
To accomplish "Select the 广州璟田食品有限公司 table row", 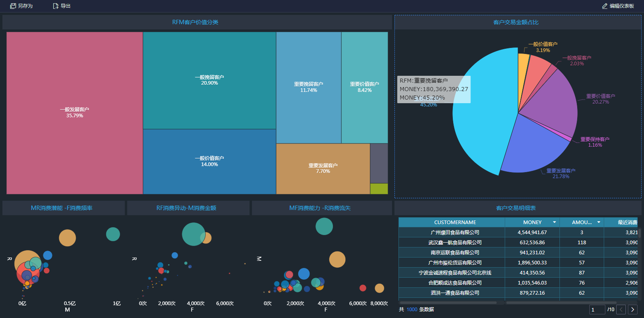I will pyautogui.click(x=518, y=233).
